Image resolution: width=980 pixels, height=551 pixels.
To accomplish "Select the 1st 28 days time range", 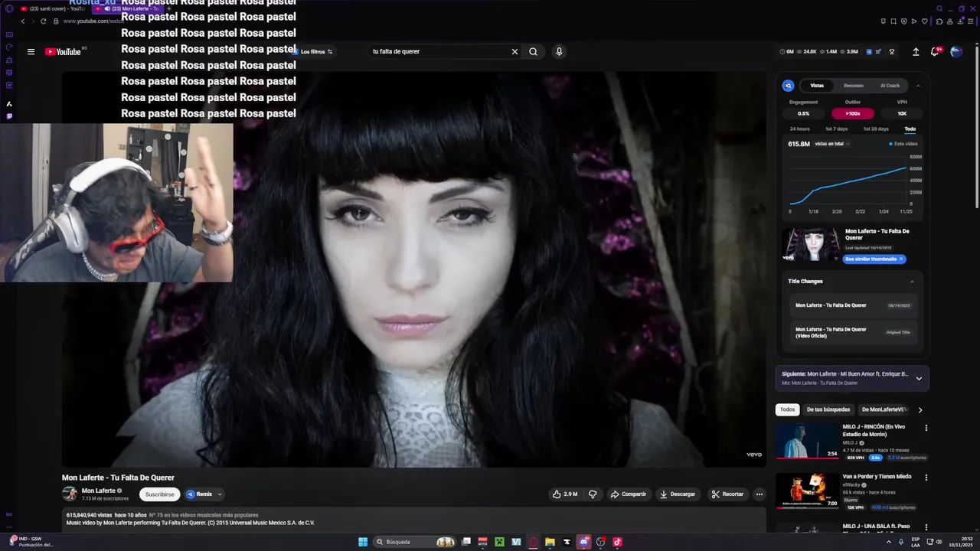I will 876,129.
